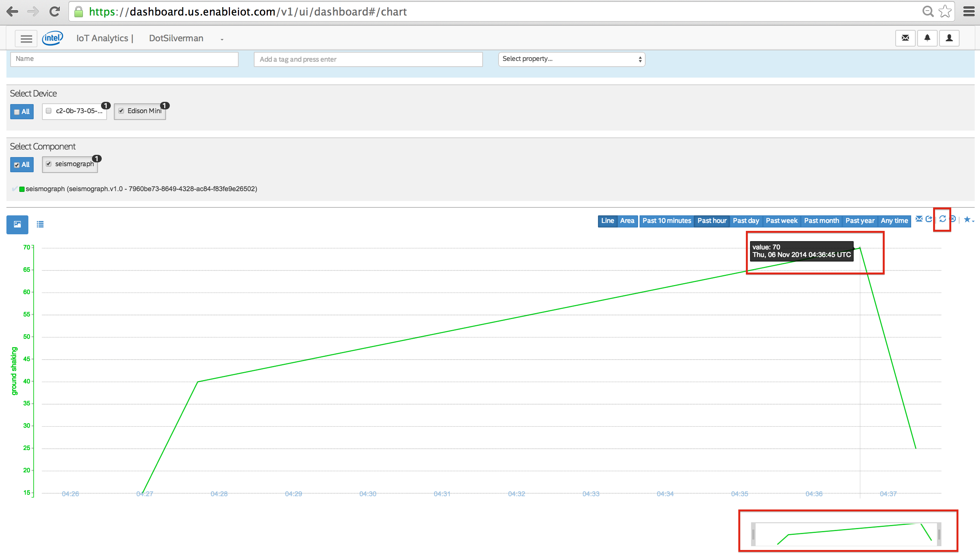Screen dimensions: 980x553
Task: Uncheck the Edison Mini device
Action: click(x=121, y=111)
